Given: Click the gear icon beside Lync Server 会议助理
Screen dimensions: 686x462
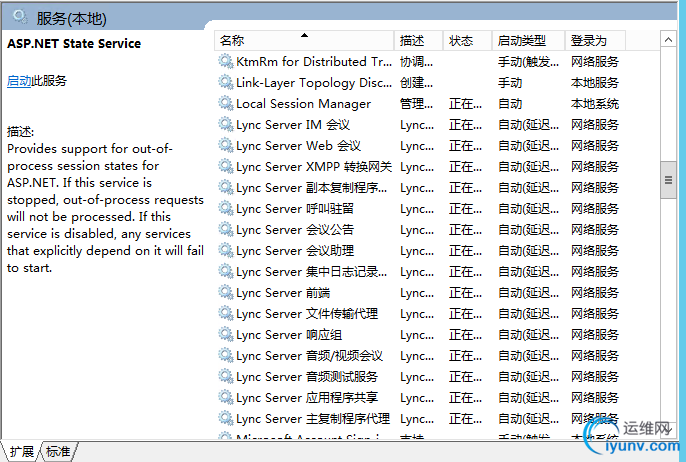Looking at the screenshot, I should (226, 250).
